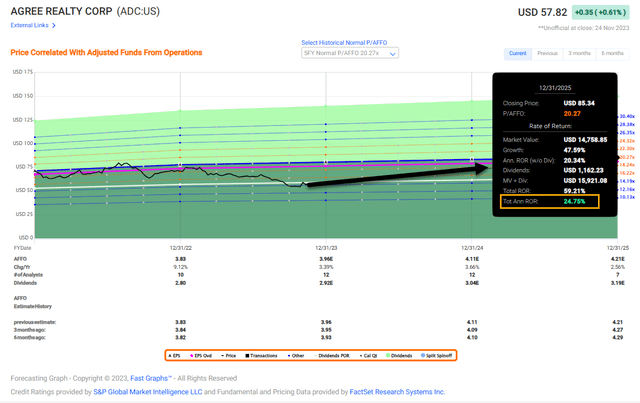Select the Current tab
The width and height of the screenshot is (640, 403).
[518, 53]
